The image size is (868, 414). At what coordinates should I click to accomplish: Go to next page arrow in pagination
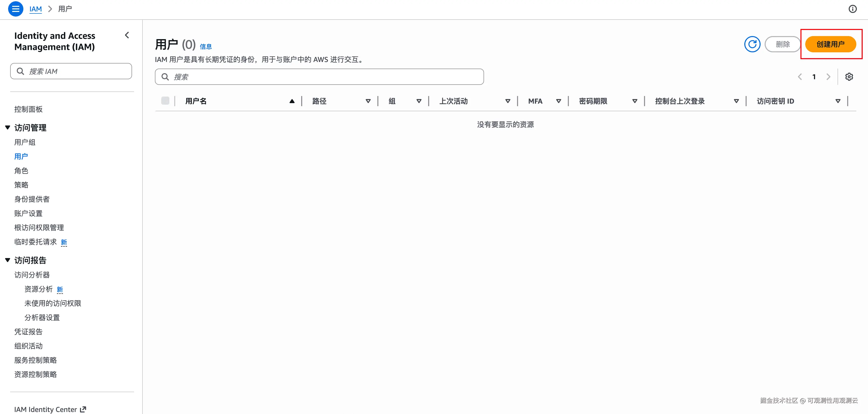(x=828, y=77)
